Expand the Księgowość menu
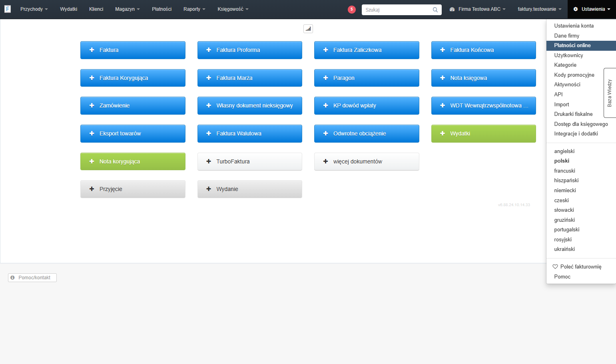The width and height of the screenshot is (616, 364). [233, 9]
